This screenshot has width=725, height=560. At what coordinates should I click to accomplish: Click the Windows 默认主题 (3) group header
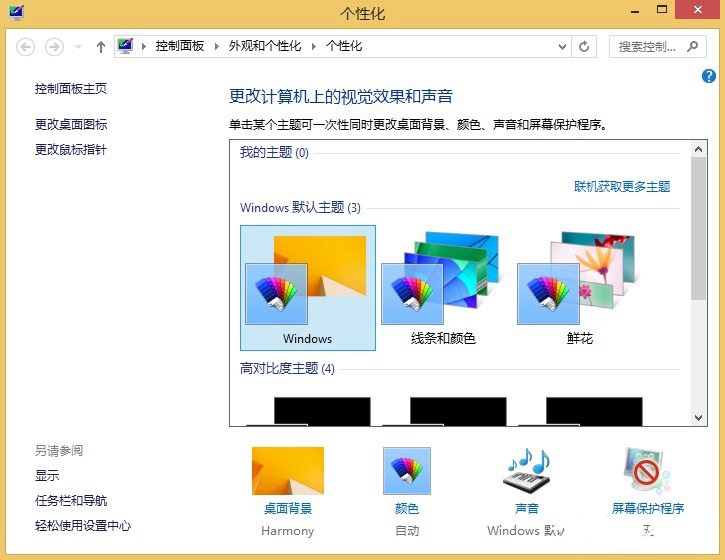(x=300, y=207)
